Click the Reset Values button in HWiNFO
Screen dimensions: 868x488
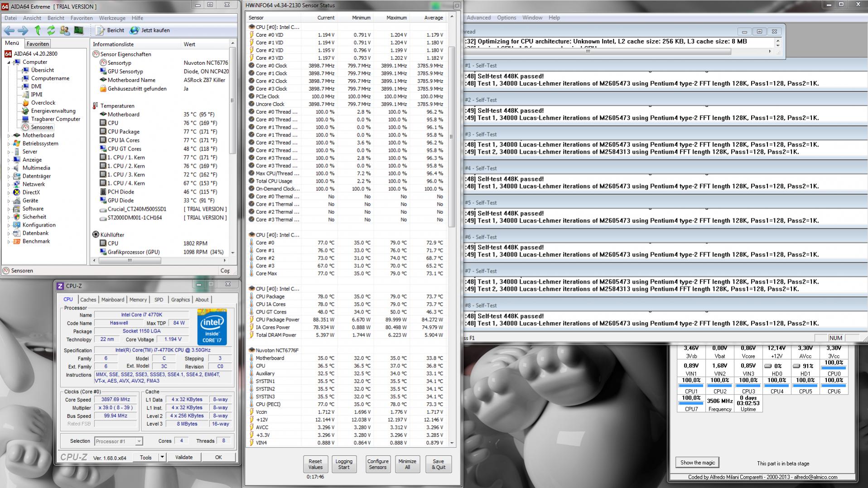[x=315, y=464]
